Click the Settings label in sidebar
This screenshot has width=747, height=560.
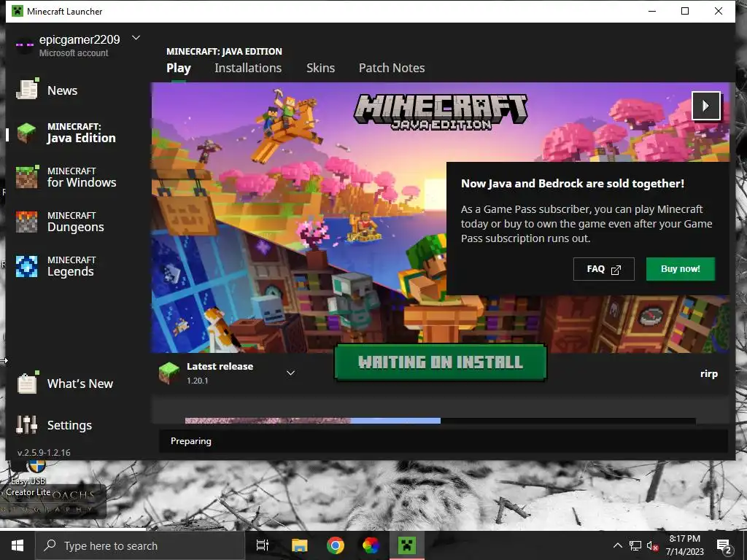(69, 425)
